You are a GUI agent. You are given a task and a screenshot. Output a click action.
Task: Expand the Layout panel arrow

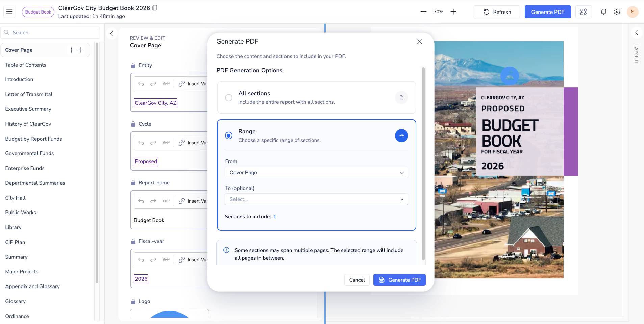click(637, 33)
